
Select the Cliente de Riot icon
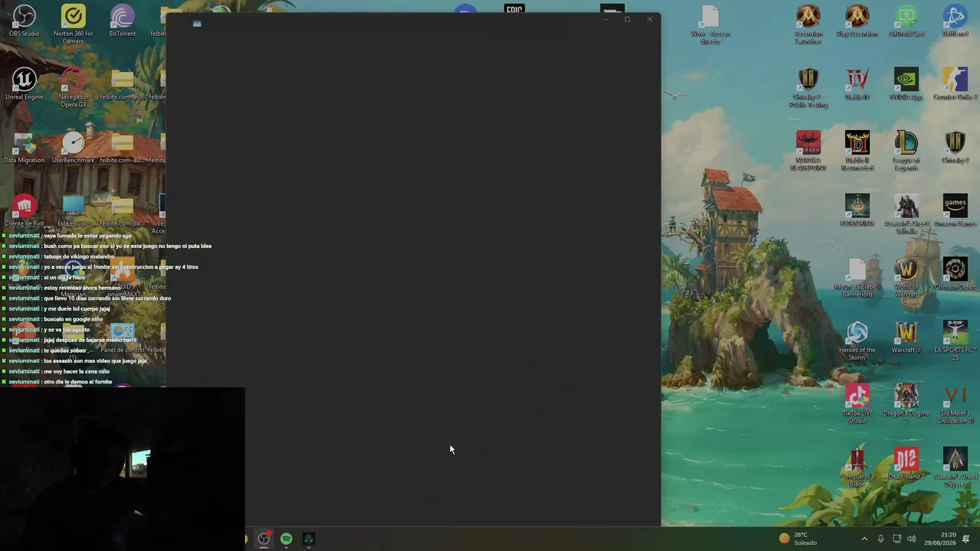tap(24, 210)
